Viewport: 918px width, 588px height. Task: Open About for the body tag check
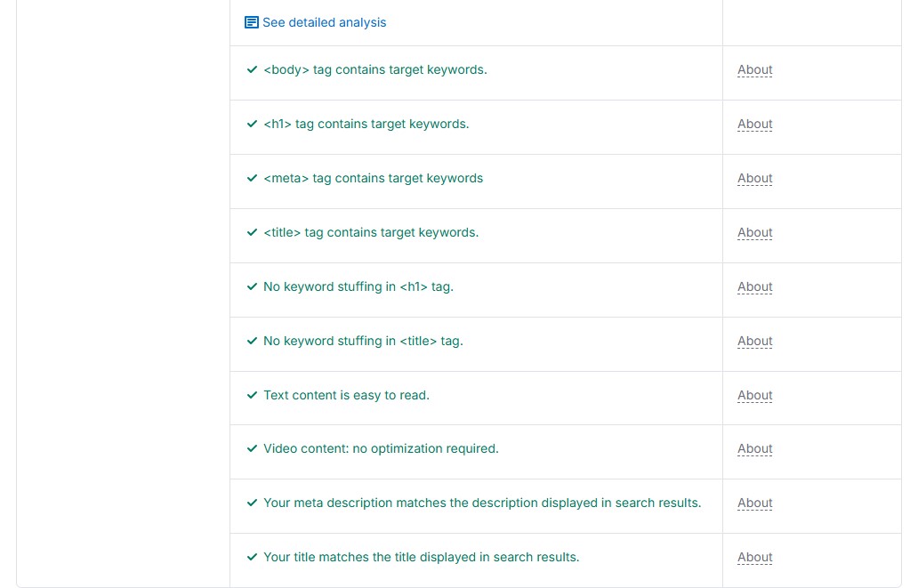pyautogui.click(x=754, y=69)
